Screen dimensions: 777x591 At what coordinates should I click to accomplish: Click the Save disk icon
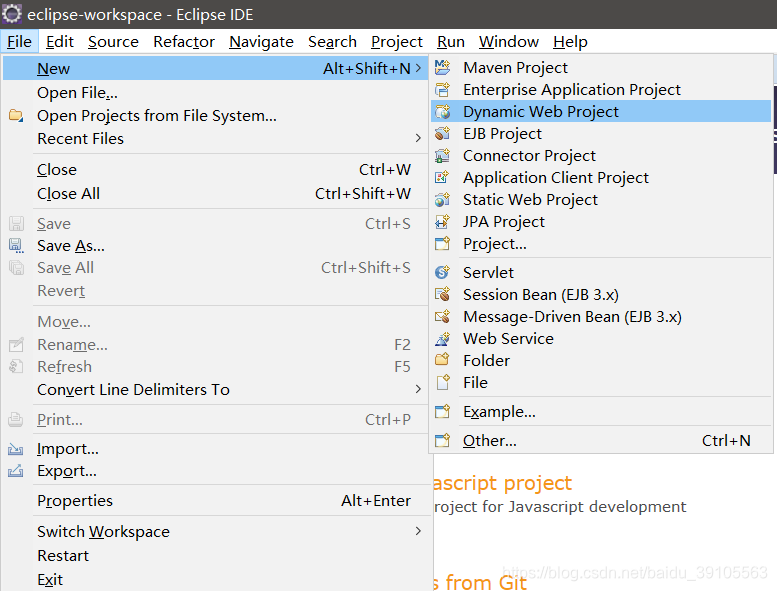pos(16,223)
